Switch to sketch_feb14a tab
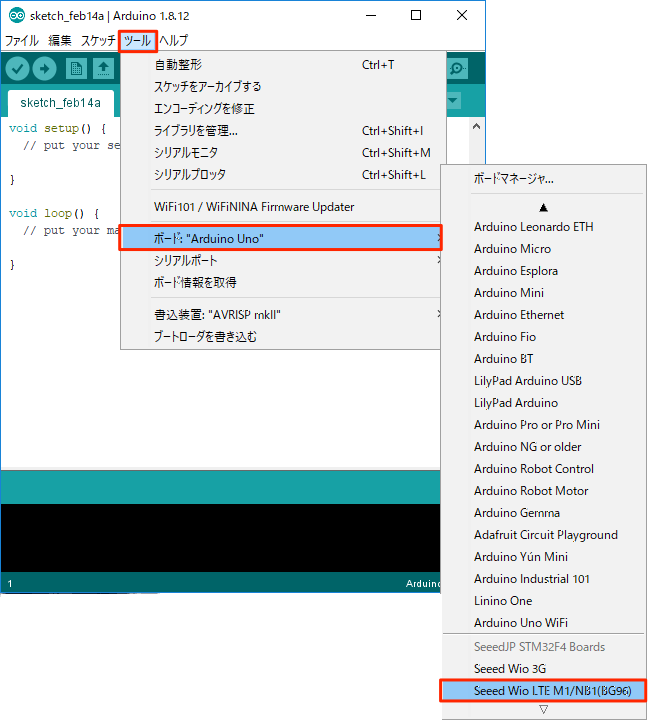 pyautogui.click(x=61, y=103)
